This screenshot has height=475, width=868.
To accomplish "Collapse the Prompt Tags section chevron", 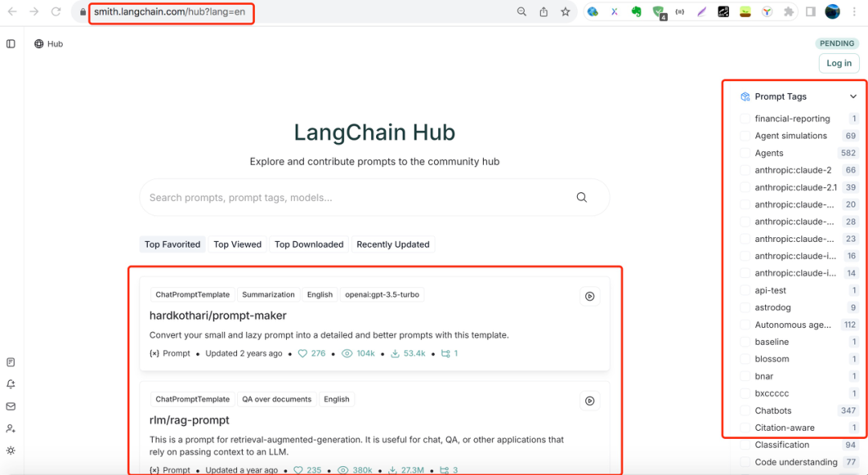I will (853, 96).
